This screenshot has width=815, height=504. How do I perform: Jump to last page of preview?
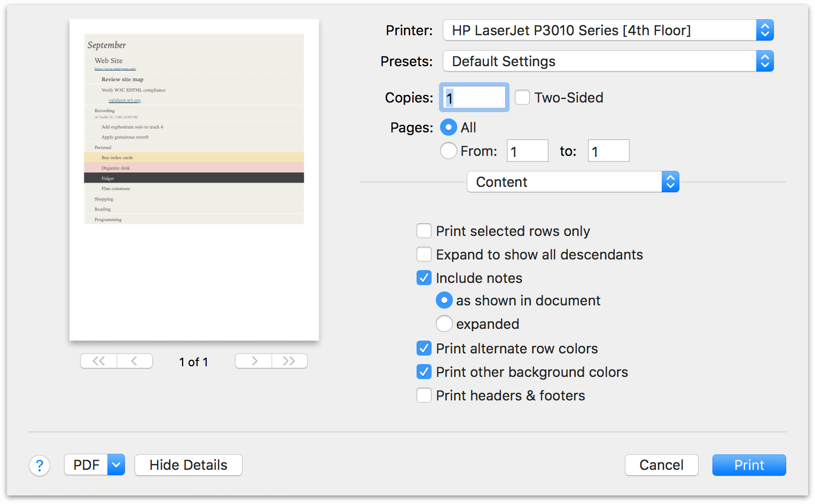pyautogui.click(x=289, y=361)
